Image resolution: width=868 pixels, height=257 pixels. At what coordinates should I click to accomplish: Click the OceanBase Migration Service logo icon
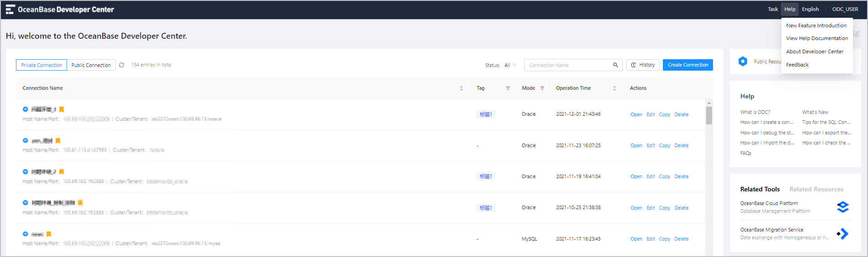tap(843, 234)
